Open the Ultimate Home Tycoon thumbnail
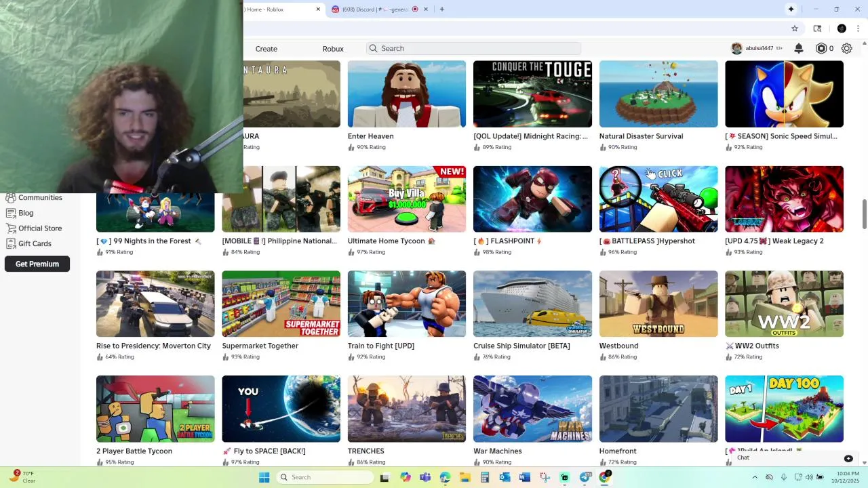Image resolution: width=868 pixels, height=488 pixels. tap(407, 199)
